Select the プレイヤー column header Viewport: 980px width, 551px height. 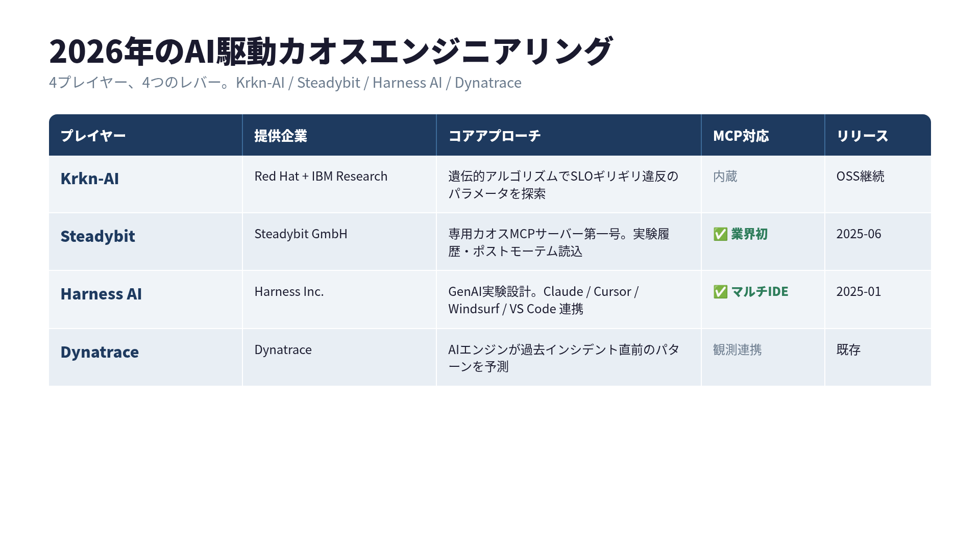pos(145,135)
